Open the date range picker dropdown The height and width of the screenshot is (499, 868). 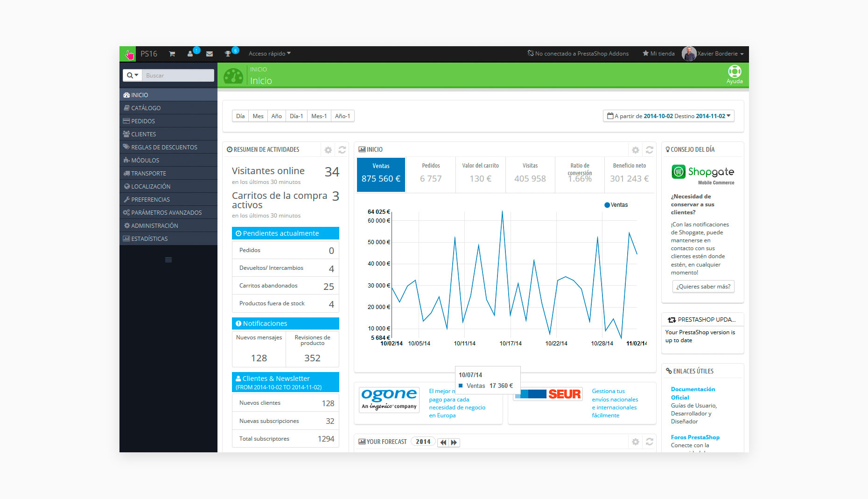point(668,116)
